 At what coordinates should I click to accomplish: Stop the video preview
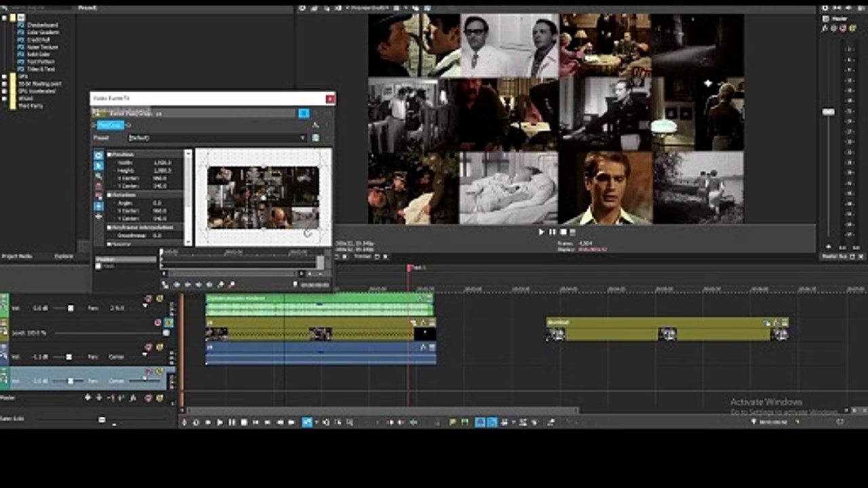563,232
